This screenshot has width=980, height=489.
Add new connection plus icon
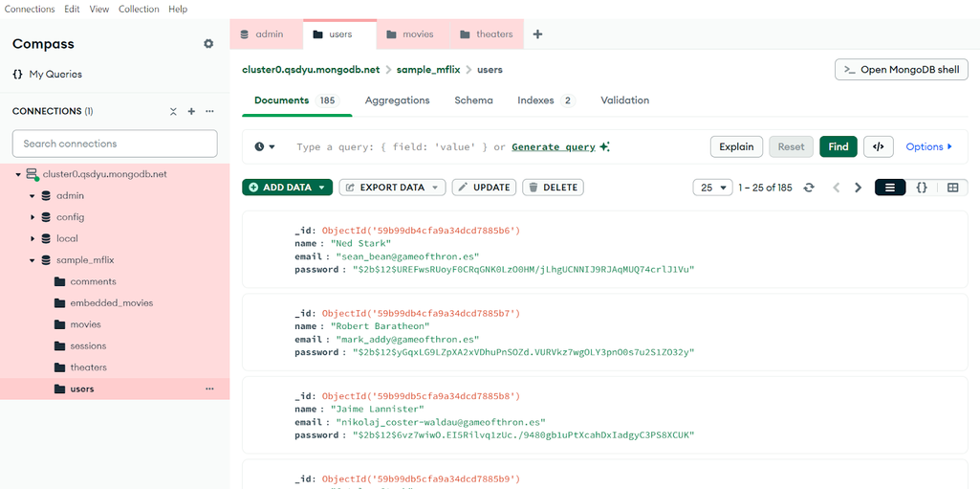(x=192, y=111)
